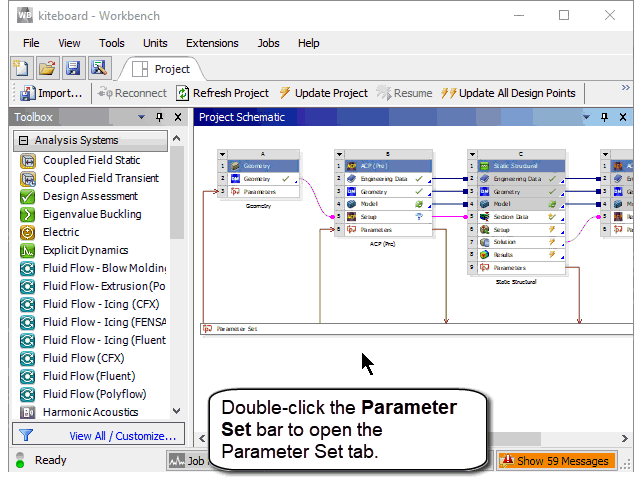Screen dimensions: 642x480
Task: Click the filter funnel icon in Toolbox
Action: tap(26, 435)
